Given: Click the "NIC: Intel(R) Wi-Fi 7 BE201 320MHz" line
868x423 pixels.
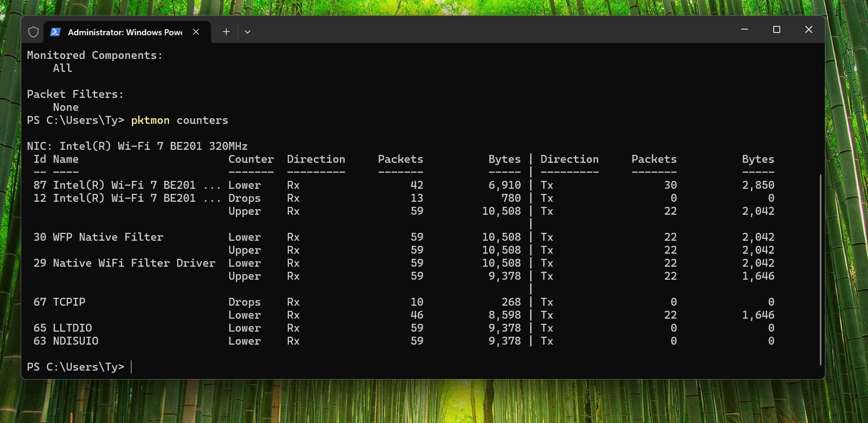Looking at the screenshot, I should pyautogui.click(x=137, y=146).
